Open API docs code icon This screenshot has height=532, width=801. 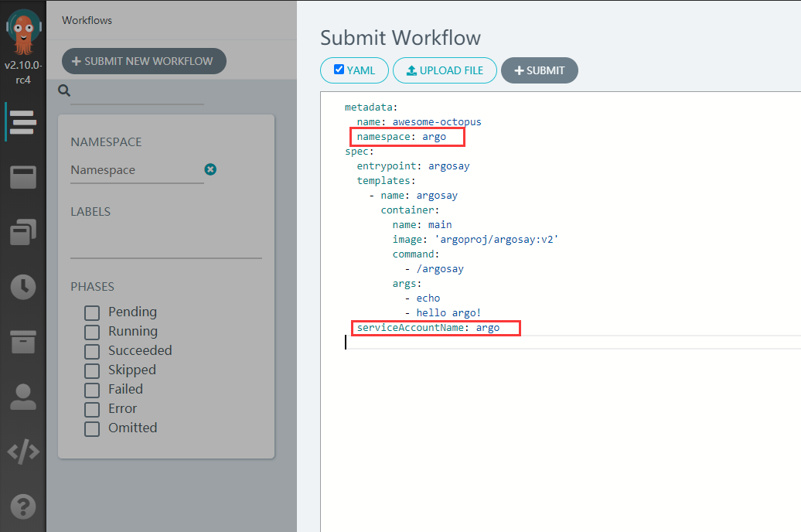click(23, 452)
